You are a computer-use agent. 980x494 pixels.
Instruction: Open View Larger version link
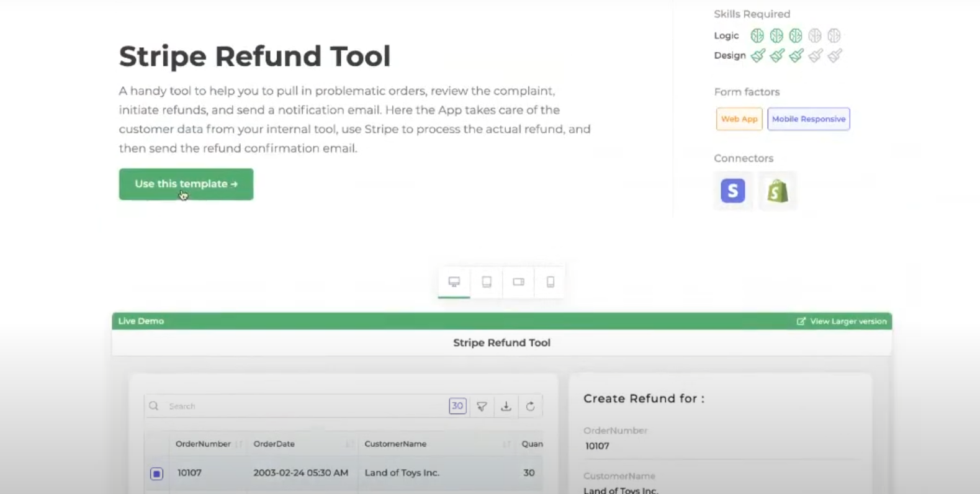point(842,321)
